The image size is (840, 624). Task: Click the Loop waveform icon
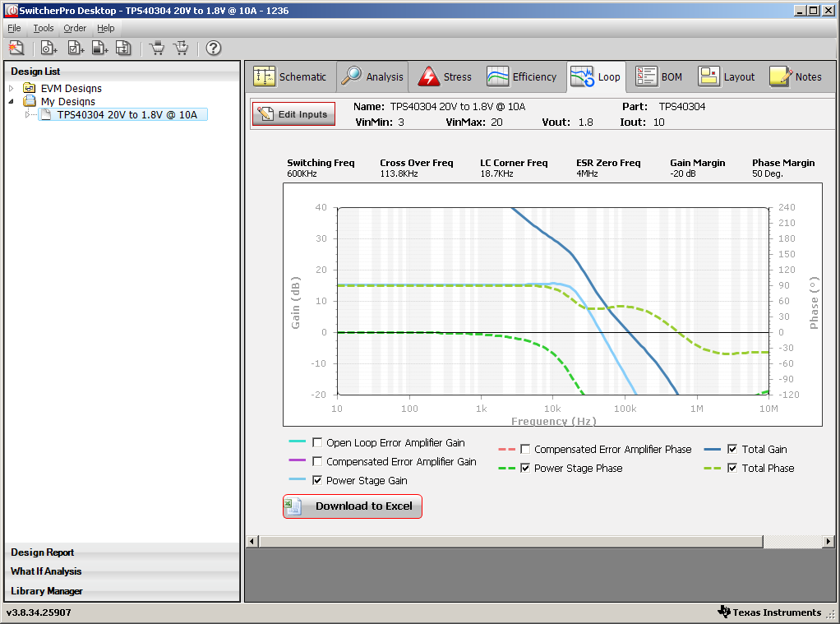click(582, 76)
